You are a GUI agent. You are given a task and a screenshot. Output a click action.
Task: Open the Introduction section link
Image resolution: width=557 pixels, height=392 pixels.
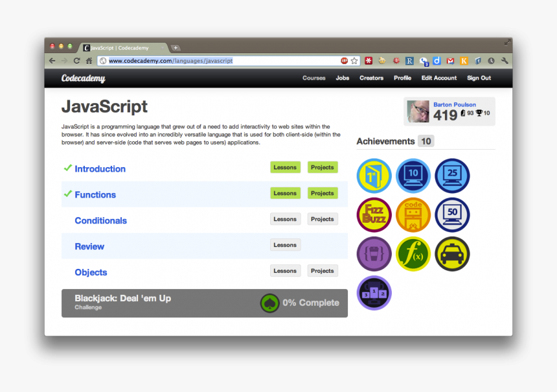coord(100,169)
